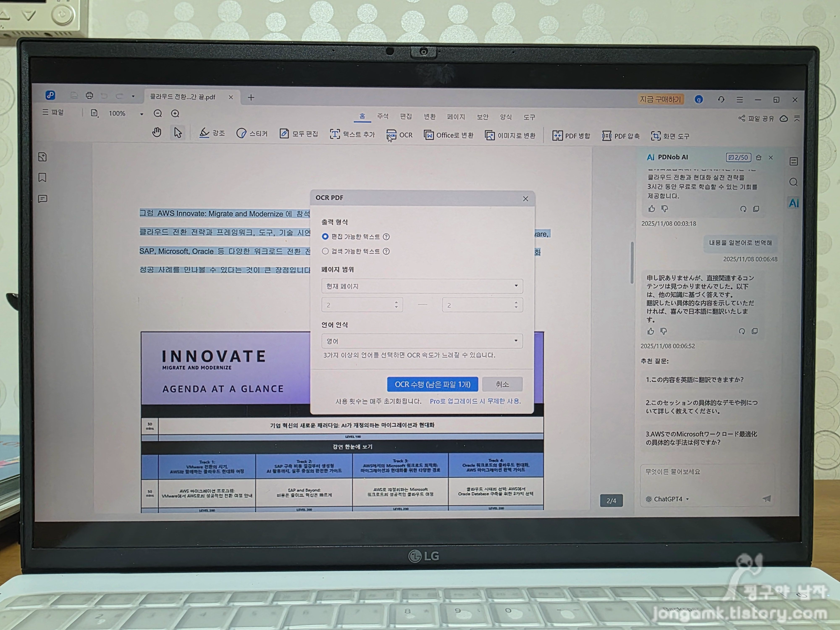Open the 편집 ribbon tab
This screenshot has height=630, width=840.
405,116
